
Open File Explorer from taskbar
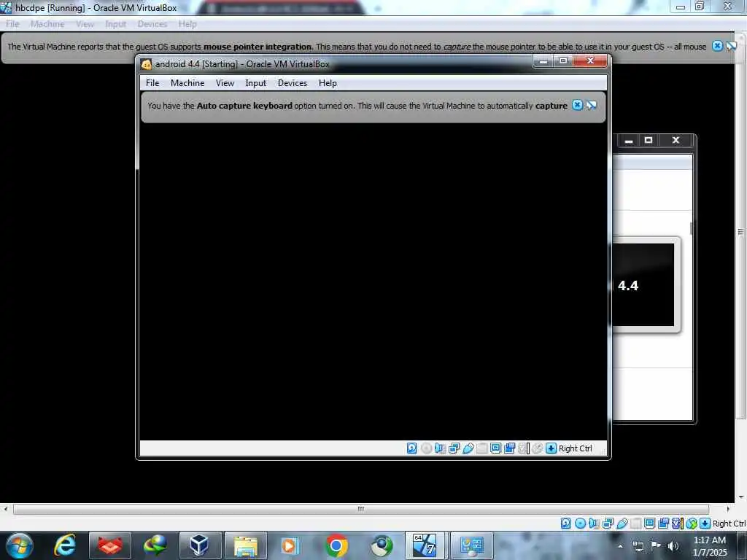click(245, 545)
